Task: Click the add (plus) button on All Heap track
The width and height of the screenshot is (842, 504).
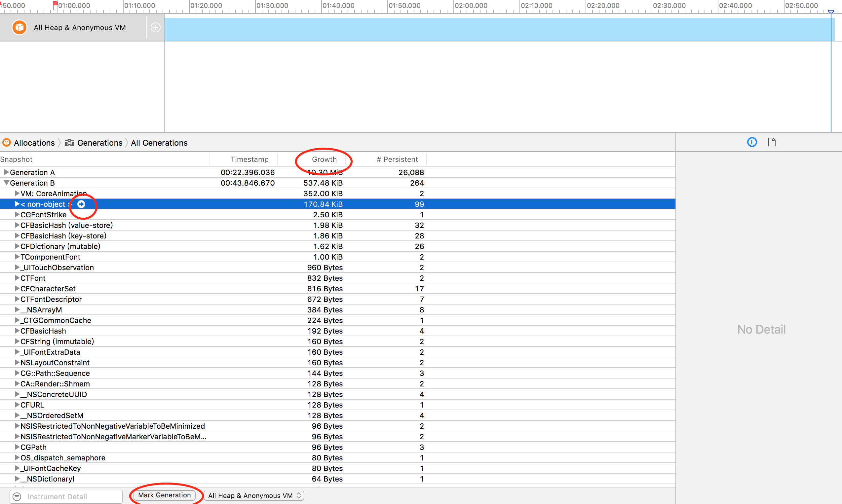Action: pyautogui.click(x=156, y=27)
